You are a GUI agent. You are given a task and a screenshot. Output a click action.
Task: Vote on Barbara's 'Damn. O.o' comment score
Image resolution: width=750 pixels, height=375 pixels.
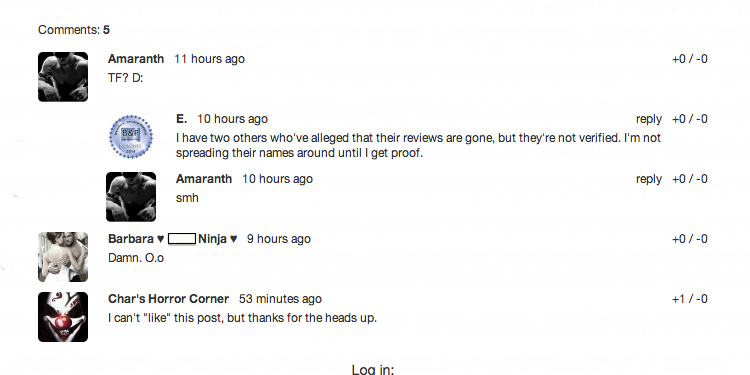(x=689, y=239)
